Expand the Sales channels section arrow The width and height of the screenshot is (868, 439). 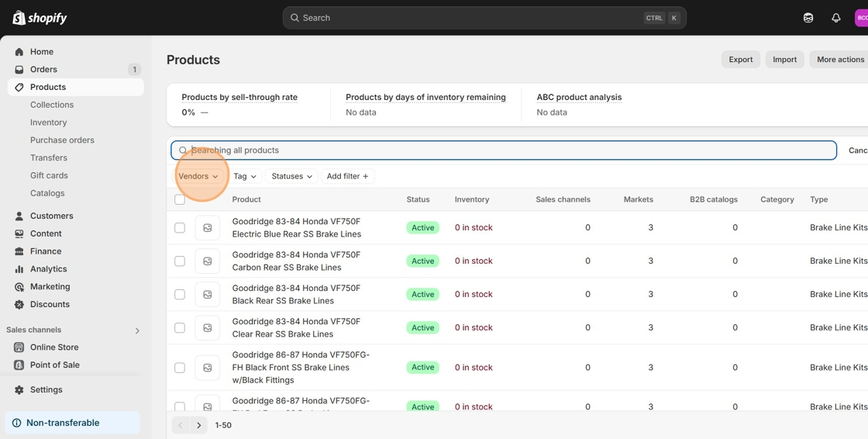[x=137, y=331]
